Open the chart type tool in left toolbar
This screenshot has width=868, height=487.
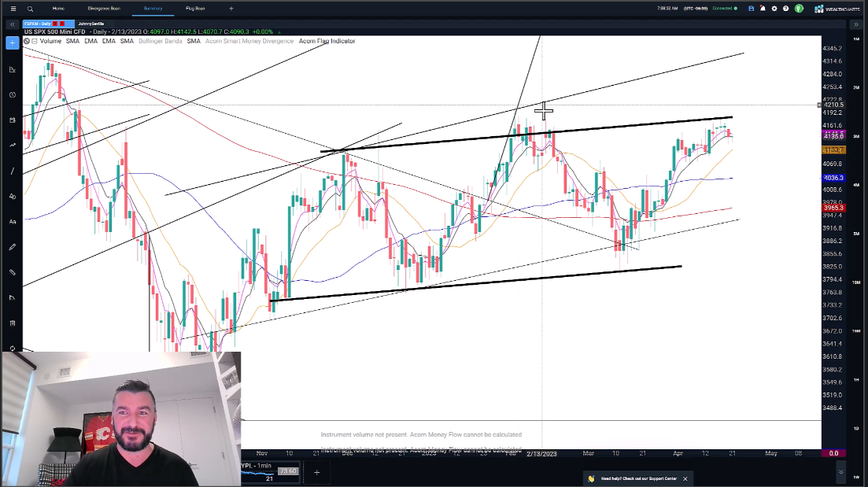[x=12, y=69]
